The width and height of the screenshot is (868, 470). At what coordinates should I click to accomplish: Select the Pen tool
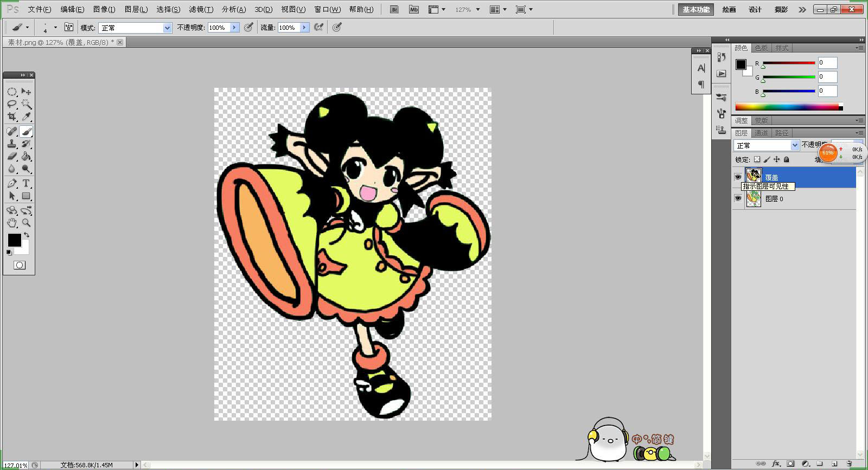click(x=12, y=183)
